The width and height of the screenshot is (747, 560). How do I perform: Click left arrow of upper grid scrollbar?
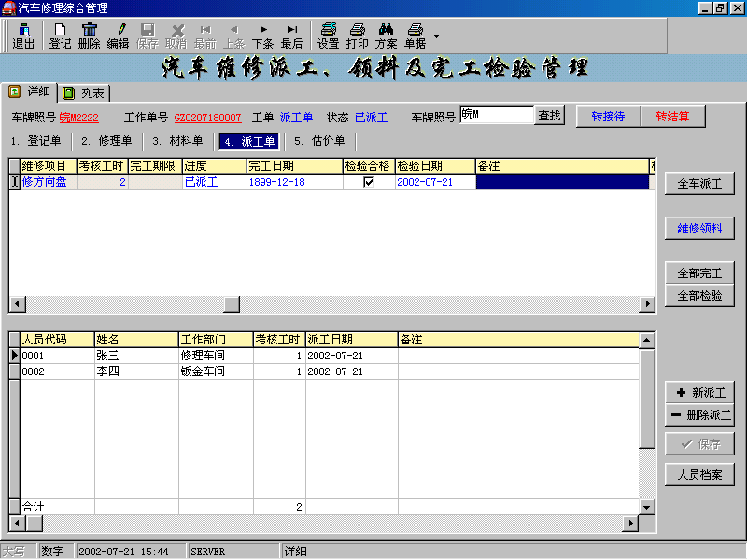coord(18,304)
